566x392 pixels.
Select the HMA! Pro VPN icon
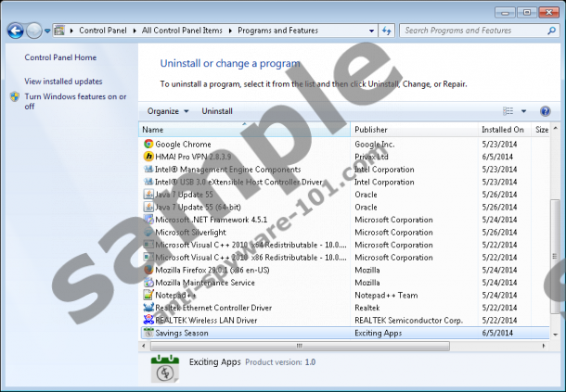(x=148, y=157)
